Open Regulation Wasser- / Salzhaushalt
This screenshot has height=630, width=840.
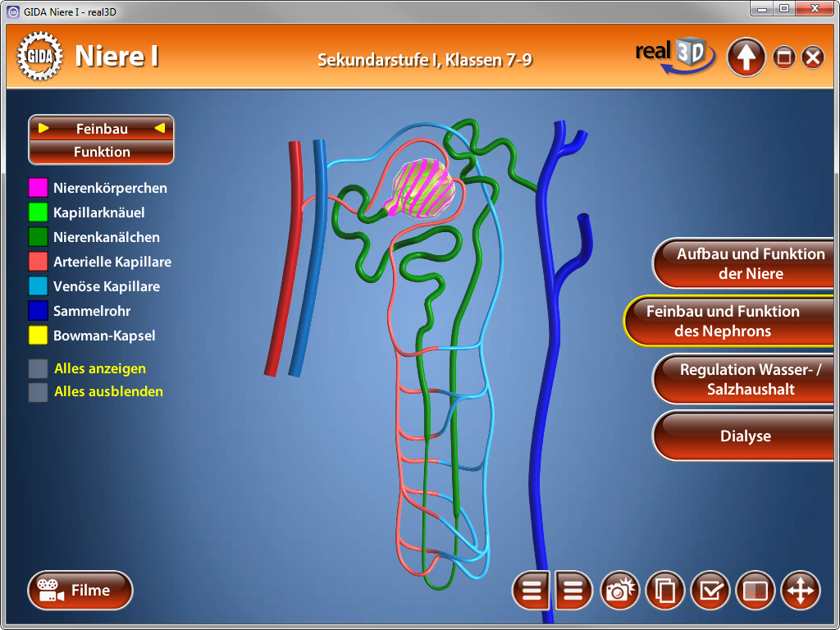743,378
